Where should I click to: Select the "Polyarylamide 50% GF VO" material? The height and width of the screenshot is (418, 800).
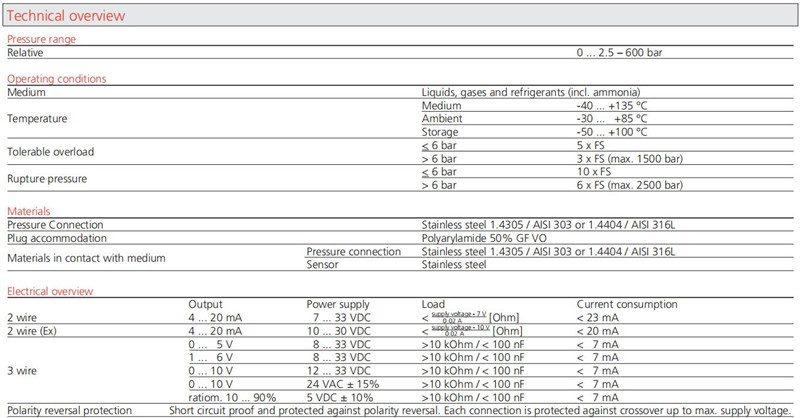[x=485, y=238]
